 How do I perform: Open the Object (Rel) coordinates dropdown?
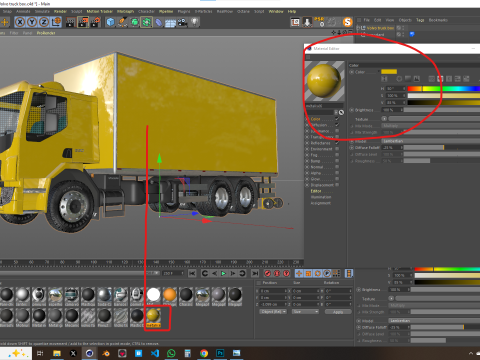coord(273,312)
